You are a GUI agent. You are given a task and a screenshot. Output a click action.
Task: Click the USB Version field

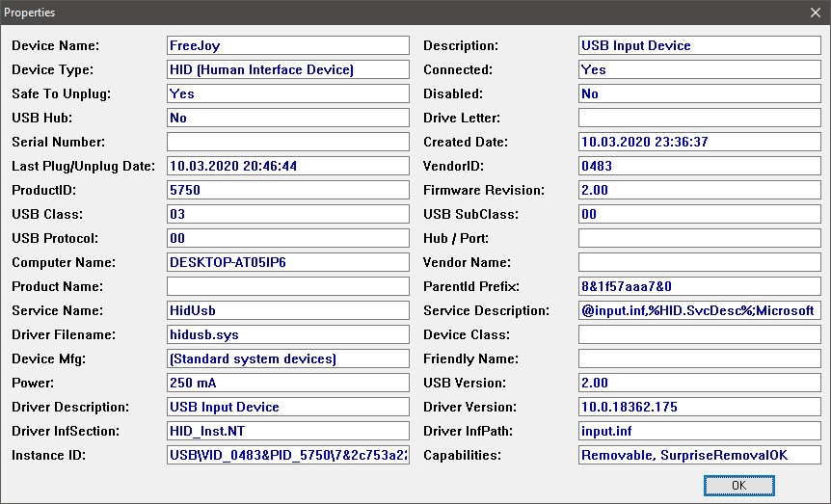[700, 384]
